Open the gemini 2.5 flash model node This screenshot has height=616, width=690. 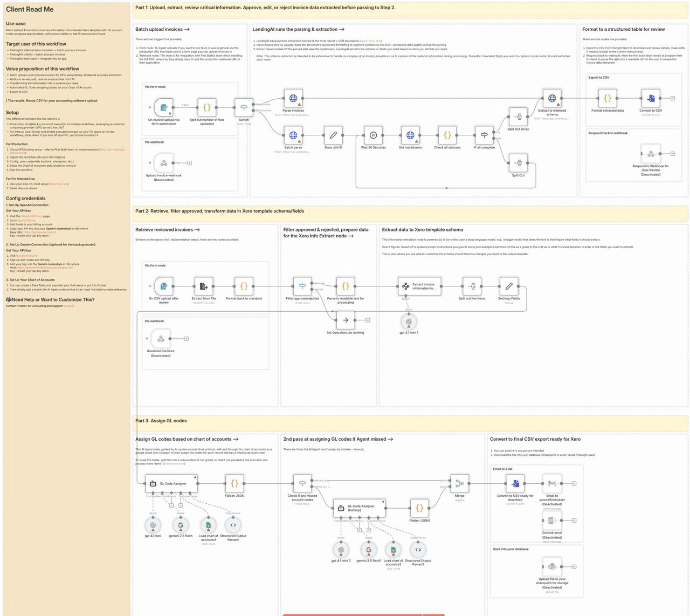[181, 525]
